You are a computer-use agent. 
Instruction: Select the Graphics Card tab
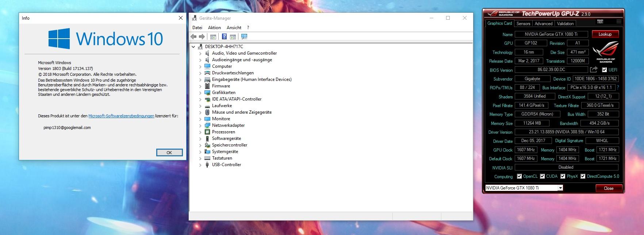[x=500, y=23]
